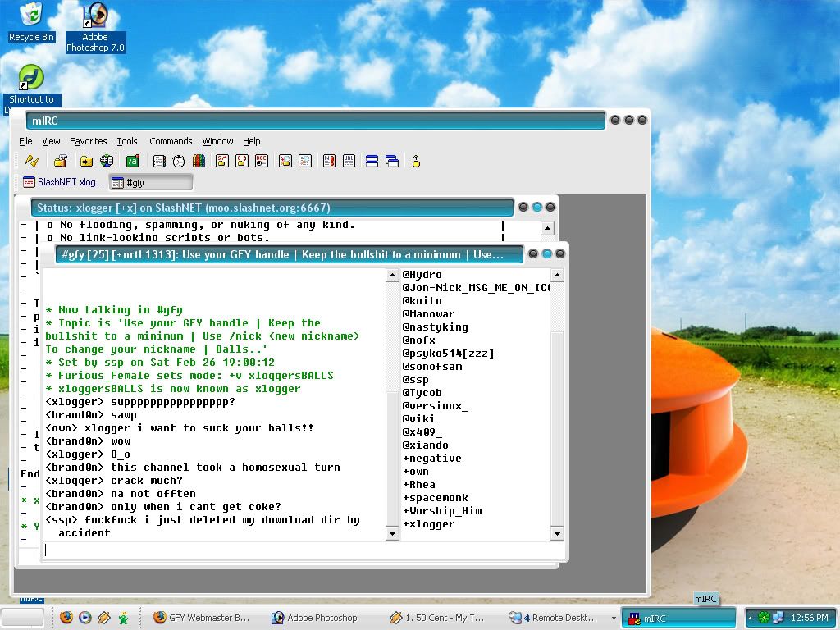Image resolution: width=840 pixels, height=630 pixels.
Task: Open the GFY Webmaster taskbar button
Action: (x=202, y=618)
